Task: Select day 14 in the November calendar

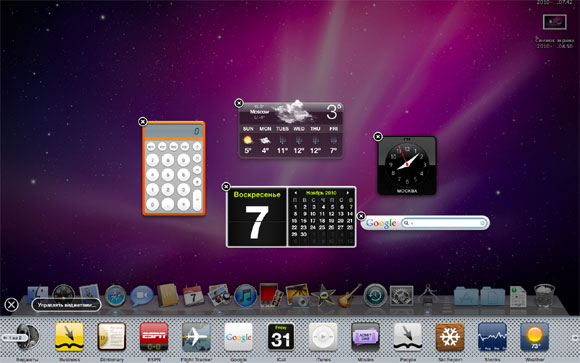Action: tap(350, 214)
